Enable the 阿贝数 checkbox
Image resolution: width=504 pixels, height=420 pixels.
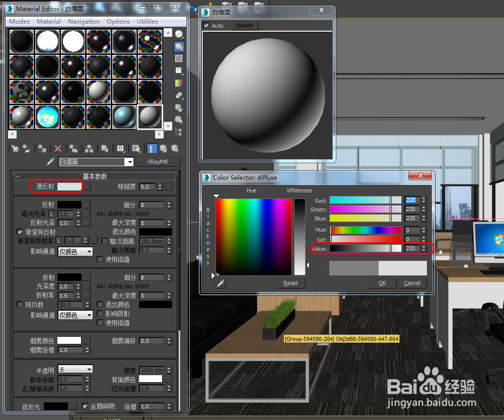(20, 304)
